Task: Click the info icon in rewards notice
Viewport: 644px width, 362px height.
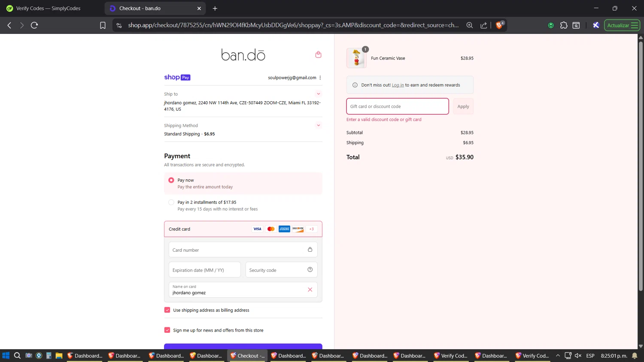Action: pos(355,85)
